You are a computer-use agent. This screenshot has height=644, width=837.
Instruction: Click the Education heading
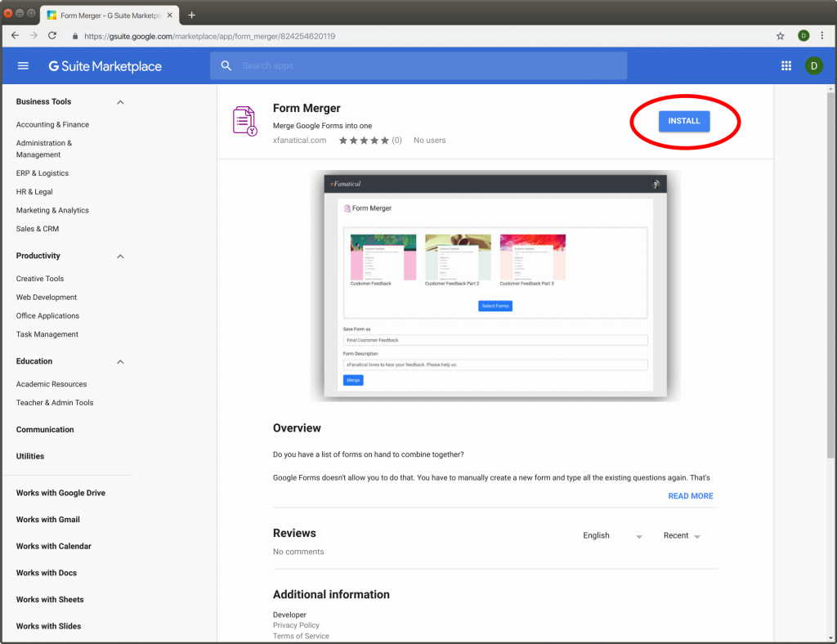click(x=34, y=361)
